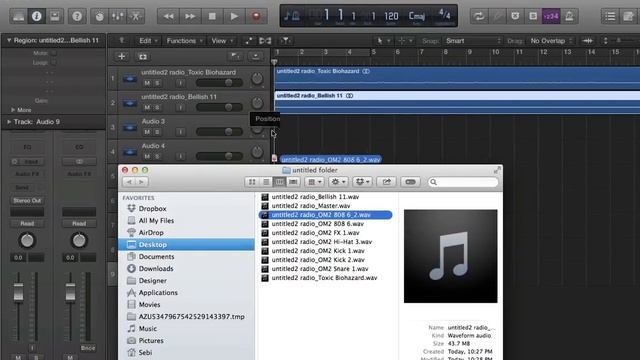Screen dimensions: 640x360
Task: Open the Finder Arrange items dropdown
Action: click(x=315, y=182)
